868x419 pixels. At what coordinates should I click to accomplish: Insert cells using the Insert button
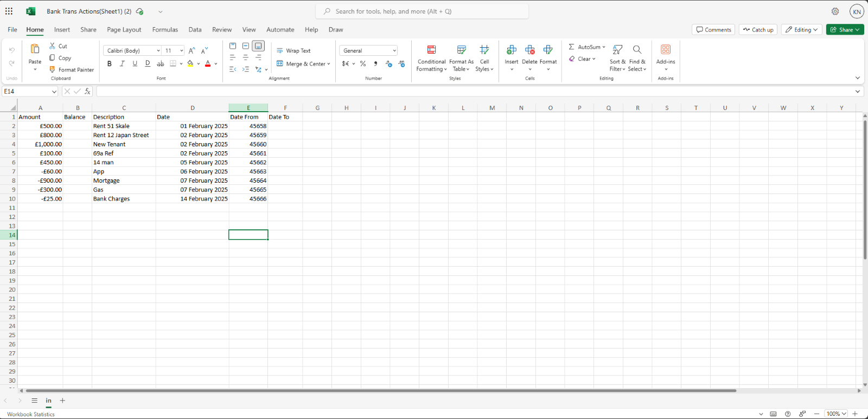click(512, 57)
